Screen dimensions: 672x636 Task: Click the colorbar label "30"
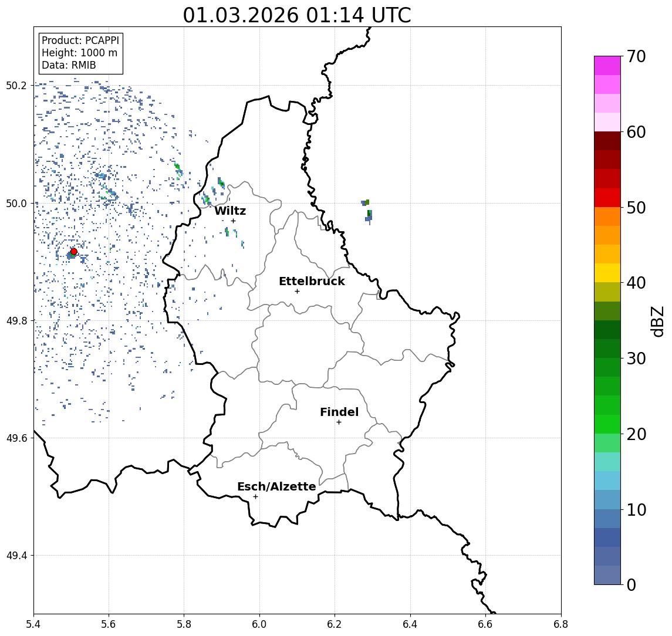coord(636,358)
